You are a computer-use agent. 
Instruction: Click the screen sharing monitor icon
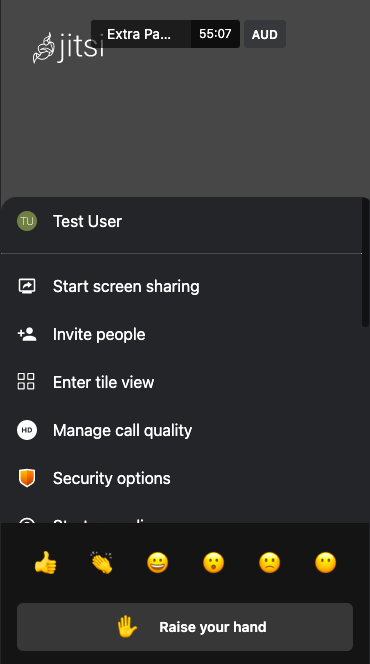27,286
